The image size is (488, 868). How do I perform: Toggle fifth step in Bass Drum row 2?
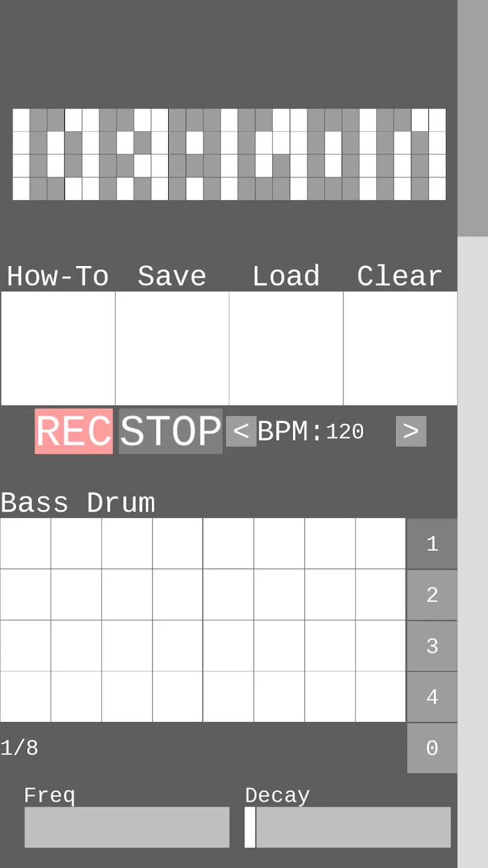228,594
